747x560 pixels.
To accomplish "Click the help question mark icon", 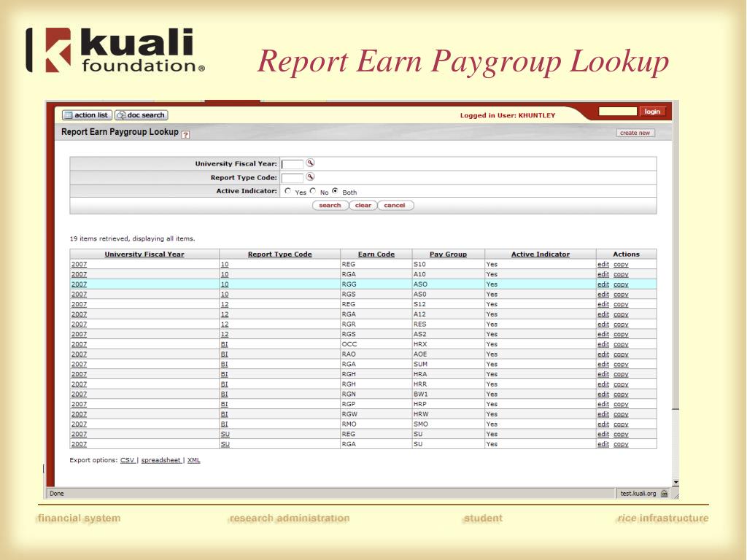I will 186,135.
